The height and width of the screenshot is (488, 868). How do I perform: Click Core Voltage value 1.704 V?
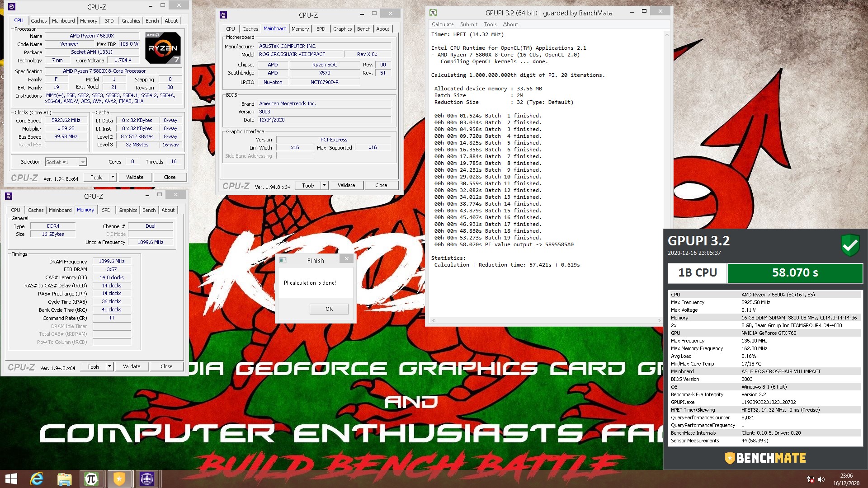123,60
